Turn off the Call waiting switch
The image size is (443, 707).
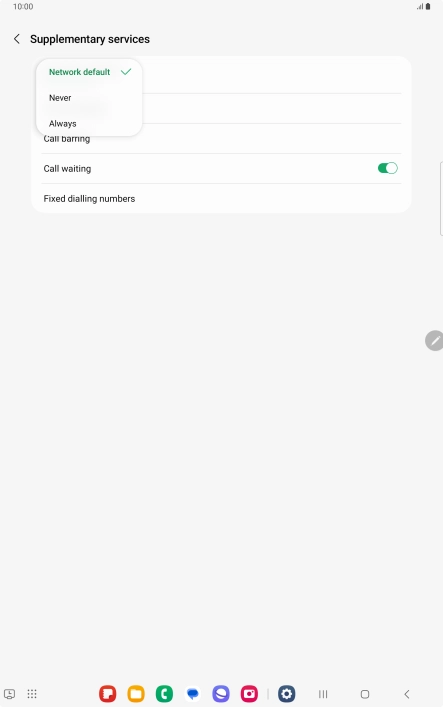click(x=388, y=168)
